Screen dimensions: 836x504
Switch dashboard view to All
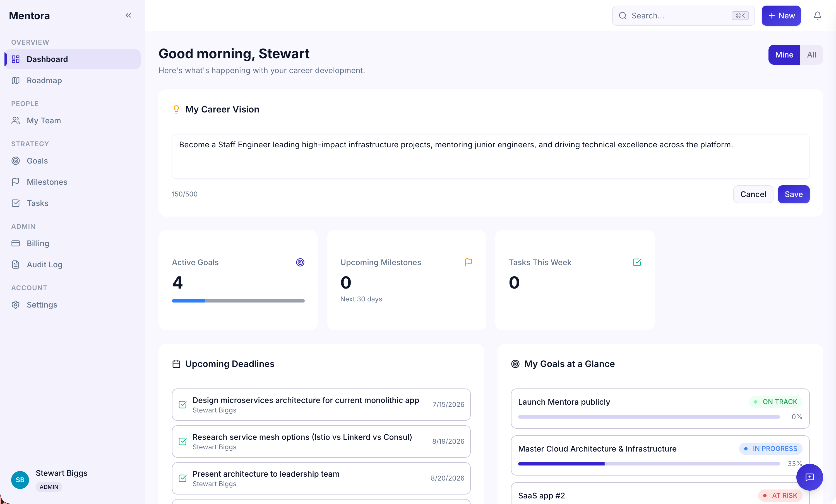811,55
